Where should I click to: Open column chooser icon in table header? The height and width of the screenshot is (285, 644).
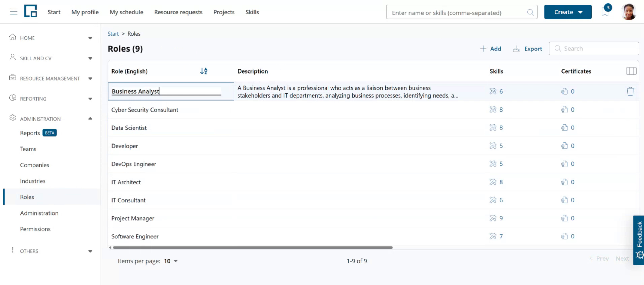pos(631,71)
